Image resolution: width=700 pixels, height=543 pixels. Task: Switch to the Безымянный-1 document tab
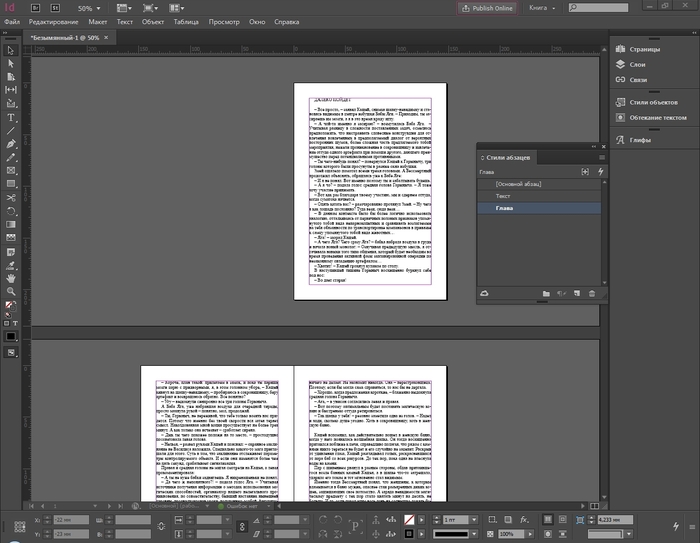point(64,37)
